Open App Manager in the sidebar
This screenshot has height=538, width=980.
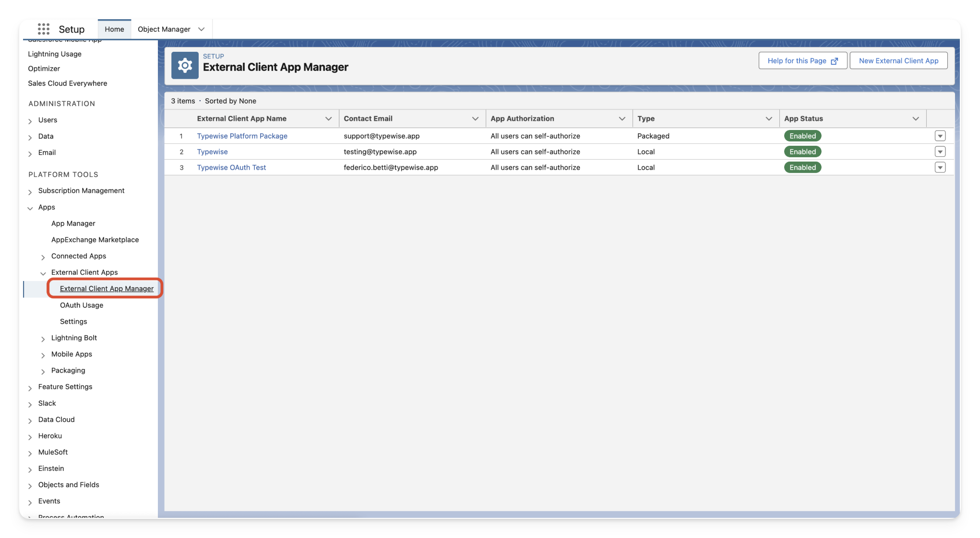coord(73,223)
